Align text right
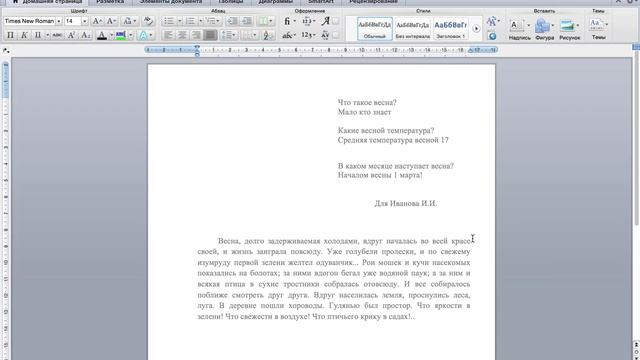This screenshot has width=640, height=360. pos(196,35)
